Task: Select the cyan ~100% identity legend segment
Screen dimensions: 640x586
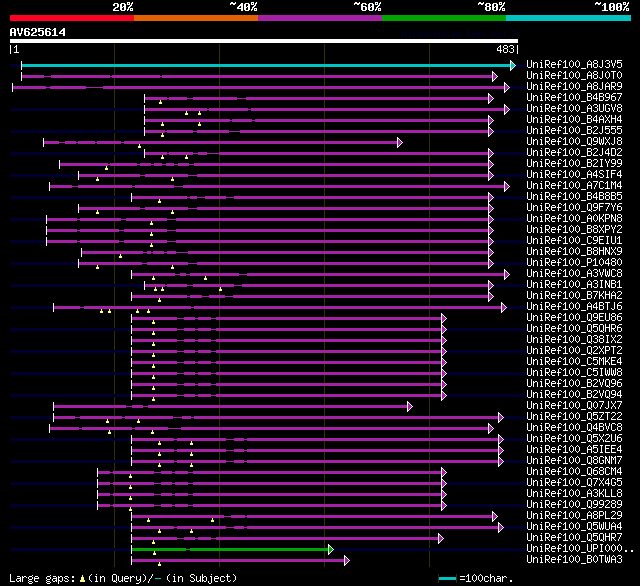Action: point(569,18)
